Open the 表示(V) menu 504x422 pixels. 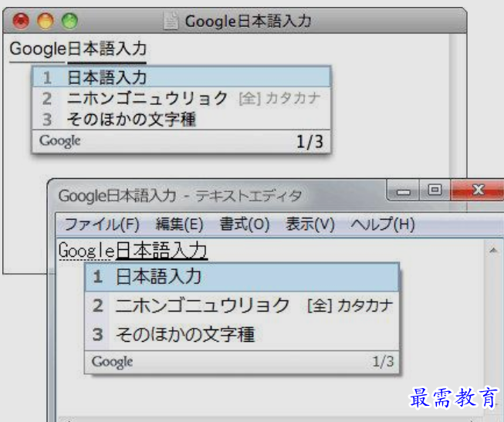pos(310,224)
